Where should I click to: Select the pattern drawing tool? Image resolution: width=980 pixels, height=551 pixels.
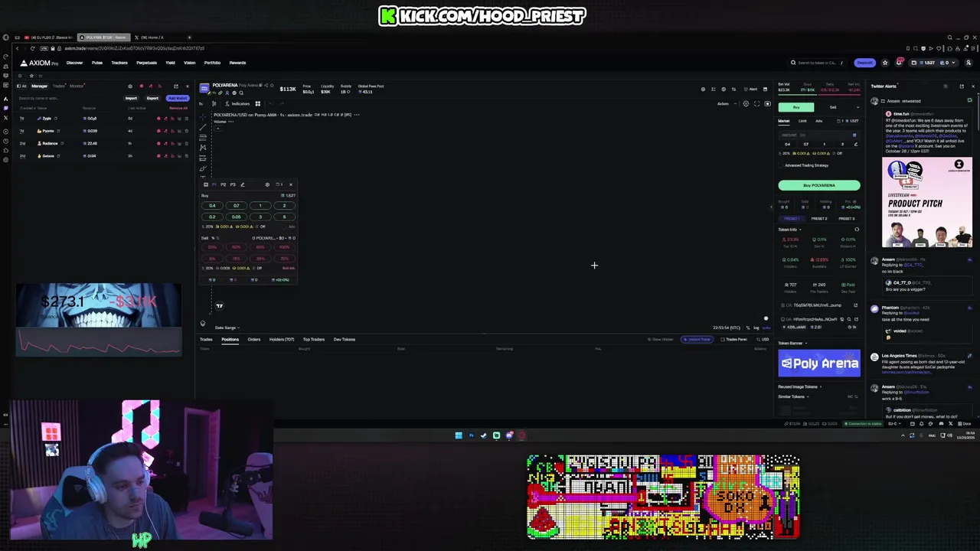[203, 148]
